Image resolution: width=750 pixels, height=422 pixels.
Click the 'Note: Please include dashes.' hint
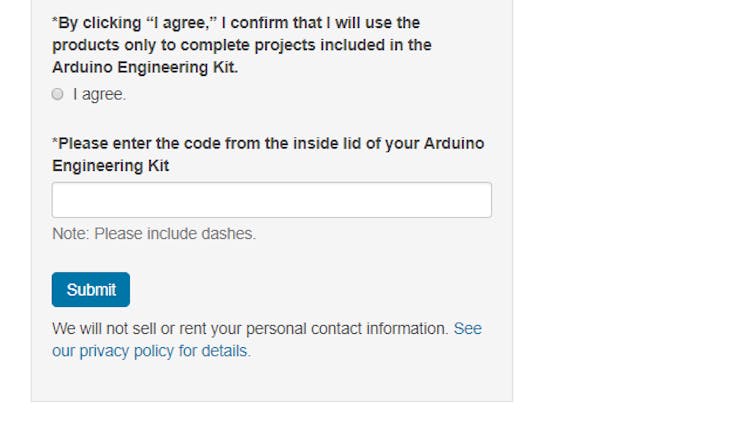coord(154,233)
